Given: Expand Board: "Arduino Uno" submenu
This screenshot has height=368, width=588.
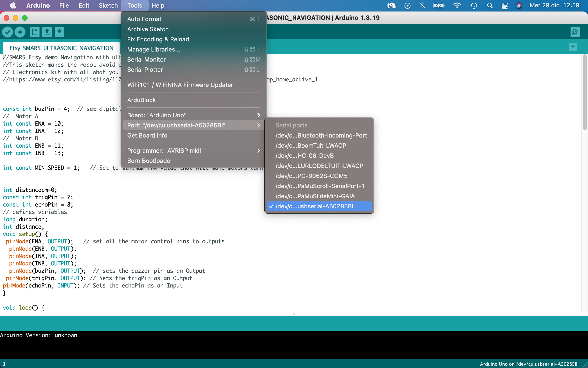Looking at the screenshot, I should tap(194, 115).
